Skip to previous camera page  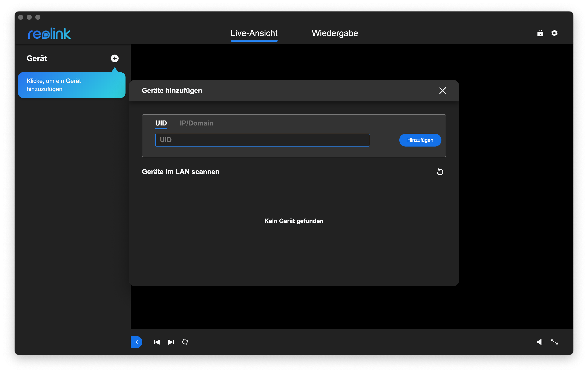(157, 342)
